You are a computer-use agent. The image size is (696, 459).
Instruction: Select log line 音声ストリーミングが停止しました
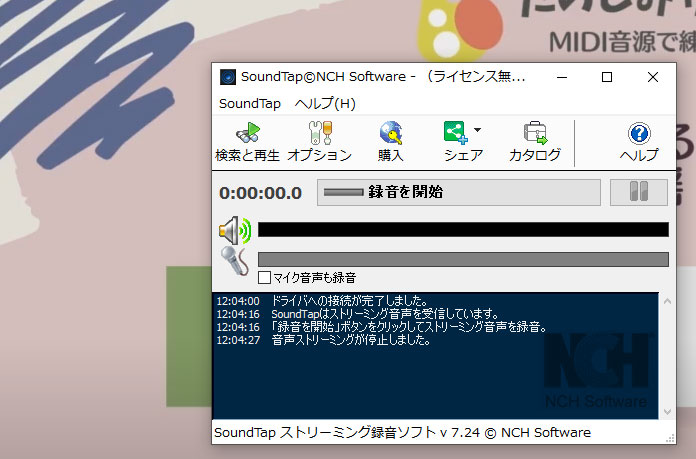coord(351,340)
